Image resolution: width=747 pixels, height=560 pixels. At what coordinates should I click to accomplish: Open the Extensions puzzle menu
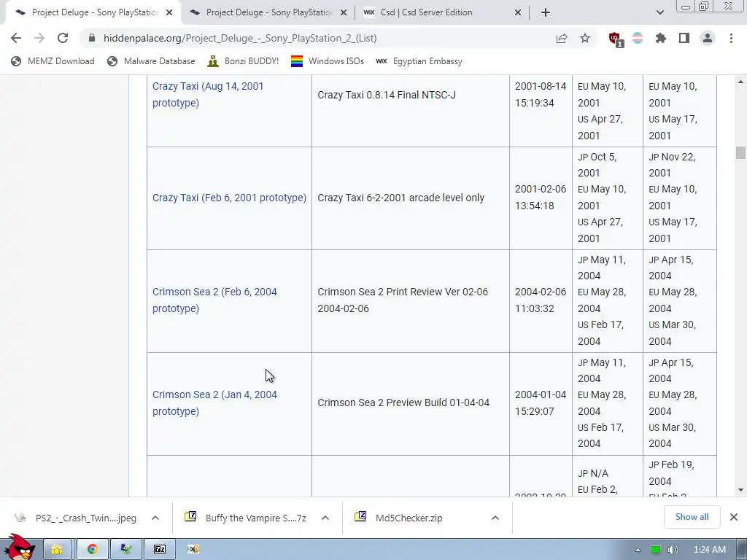661,38
